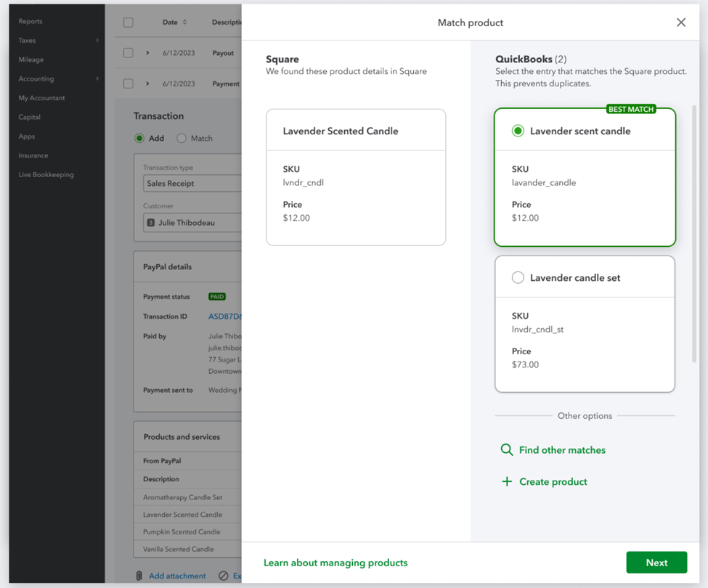Screen dimensions: 708x588
Task: Expand the 6/12/2023 Payout row
Action: tap(147, 53)
